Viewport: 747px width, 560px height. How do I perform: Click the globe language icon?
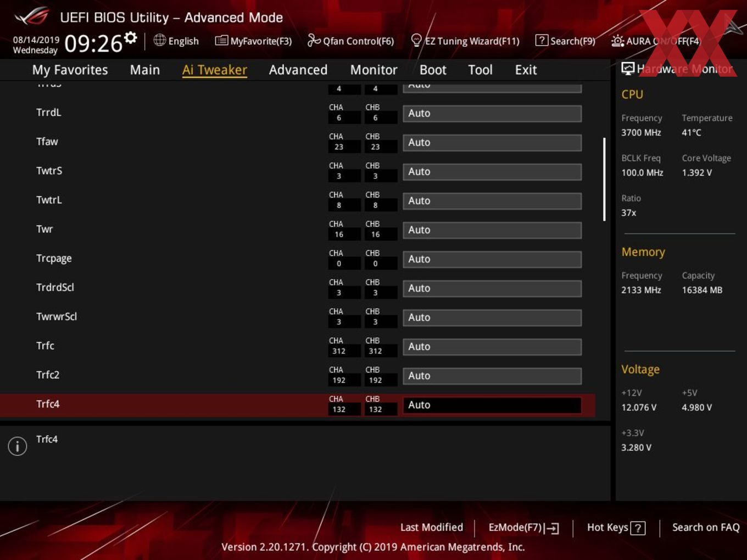159,40
